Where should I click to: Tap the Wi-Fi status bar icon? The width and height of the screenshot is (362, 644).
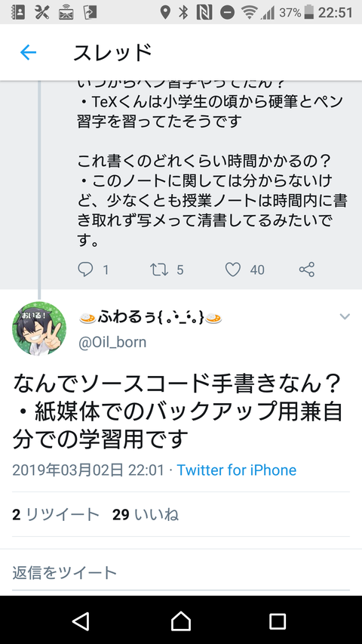tap(249, 12)
